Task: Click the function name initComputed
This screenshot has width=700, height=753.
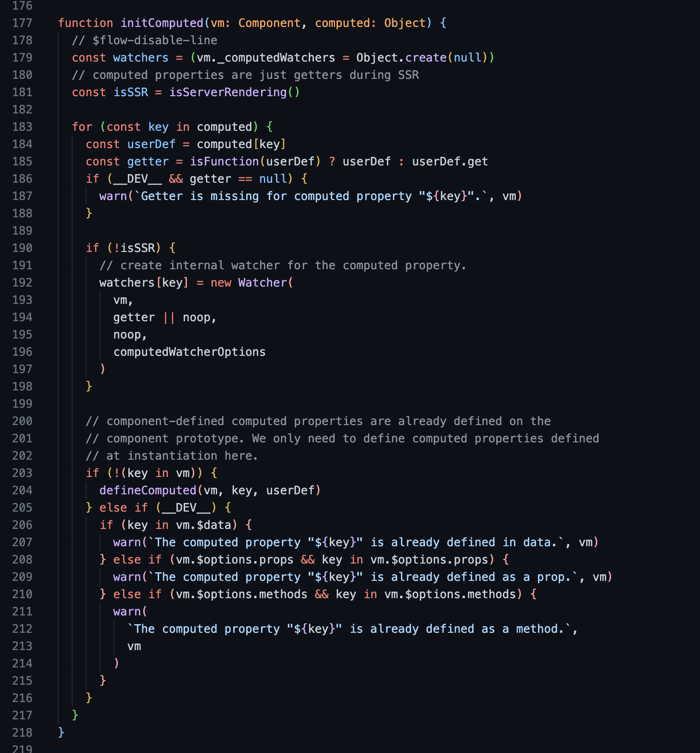Action: point(162,23)
